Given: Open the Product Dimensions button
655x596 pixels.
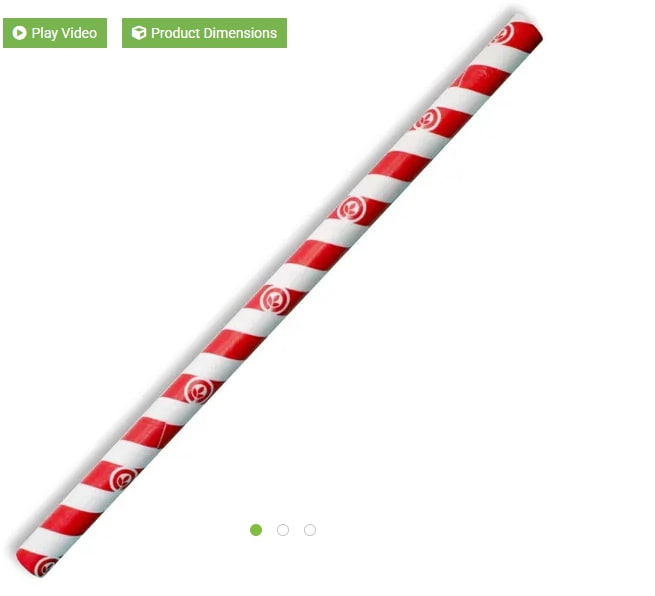Looking at the screenshot, I should (x=204, y=33).
